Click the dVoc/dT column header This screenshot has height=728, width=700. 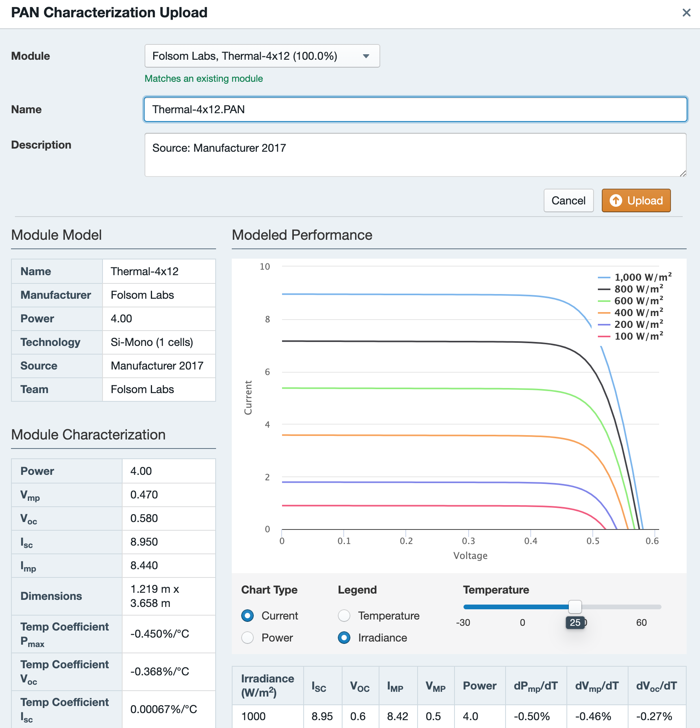(x=657, y=686)
